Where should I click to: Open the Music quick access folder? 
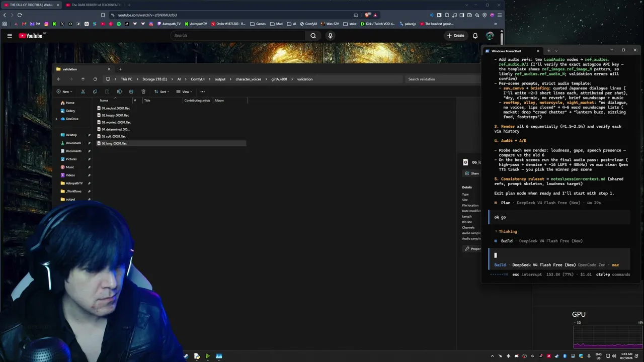click(x=67, y=167)
